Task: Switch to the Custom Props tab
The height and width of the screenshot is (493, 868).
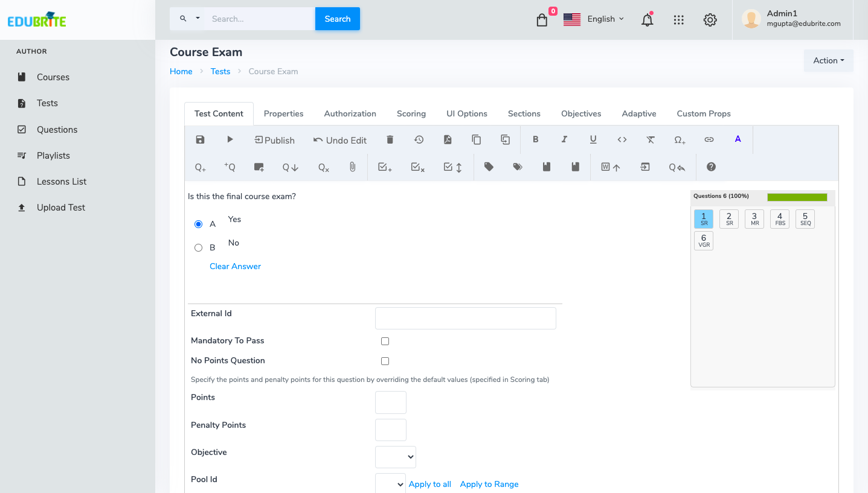Action: click(x=704, y=113)
